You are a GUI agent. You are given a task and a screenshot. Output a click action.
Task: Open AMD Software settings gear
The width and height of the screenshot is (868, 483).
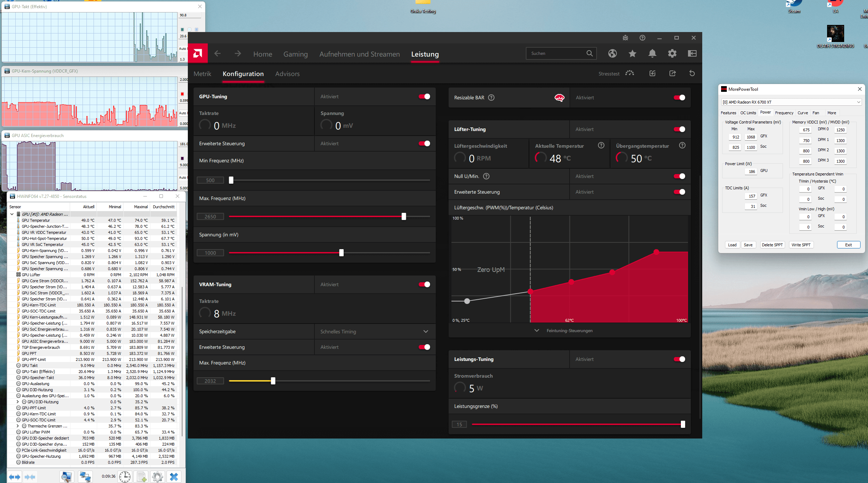click(x=672, y=53)
